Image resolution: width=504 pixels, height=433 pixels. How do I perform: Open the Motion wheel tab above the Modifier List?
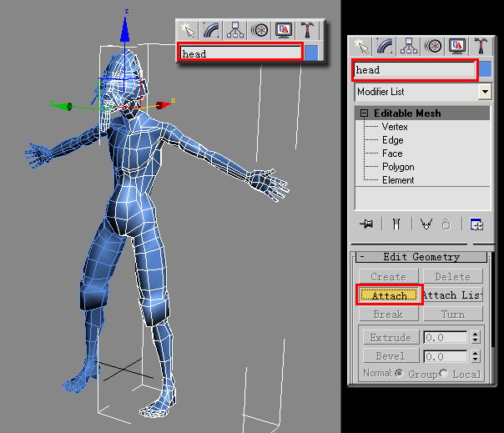[434, 47]
